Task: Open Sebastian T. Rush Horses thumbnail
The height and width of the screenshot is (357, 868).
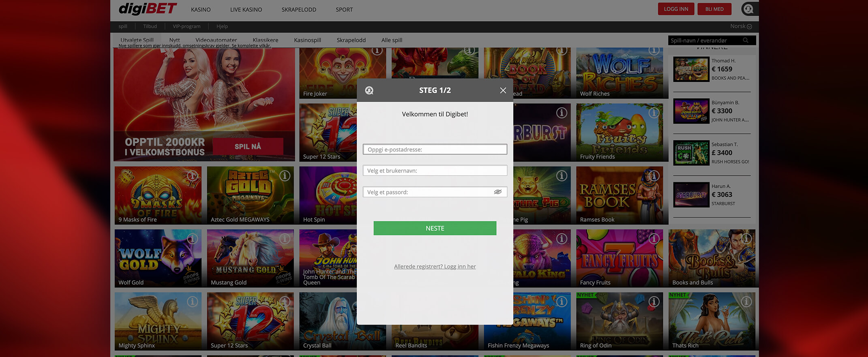Action: pyautogui.click(x=691, y=153)
